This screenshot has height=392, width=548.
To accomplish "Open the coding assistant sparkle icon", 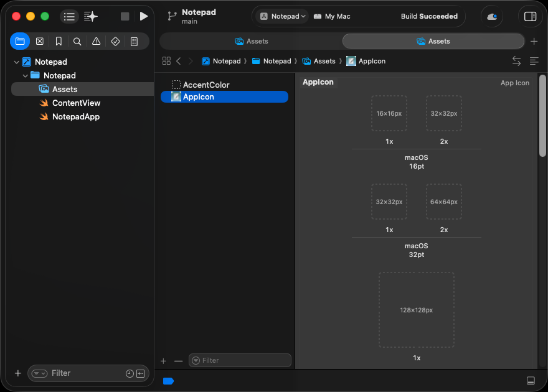I will click(91, 16).
